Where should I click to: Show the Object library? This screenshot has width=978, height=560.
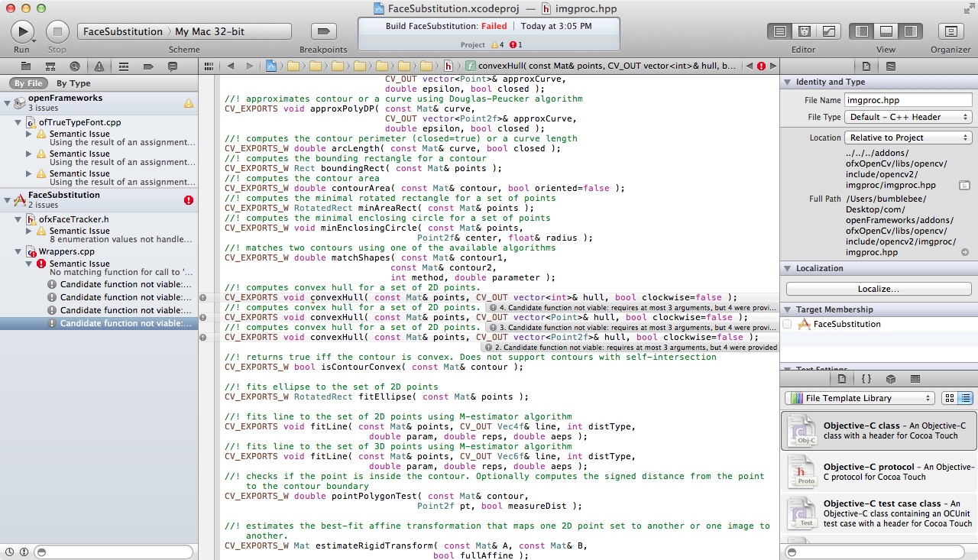click(891, 379)
